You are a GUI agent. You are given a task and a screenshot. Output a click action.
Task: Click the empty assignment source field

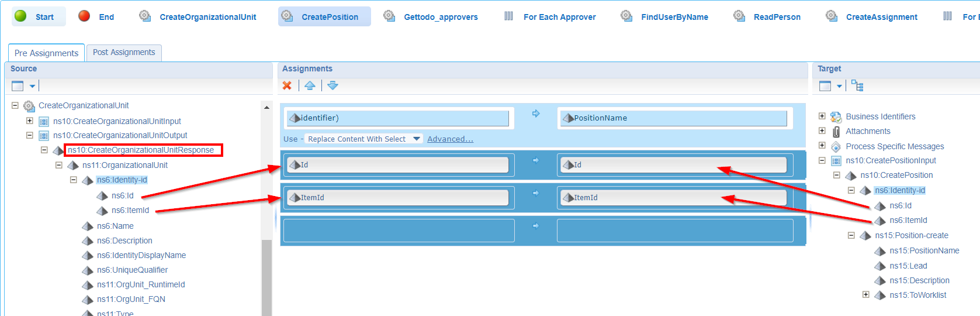click(x=399, y=231)
